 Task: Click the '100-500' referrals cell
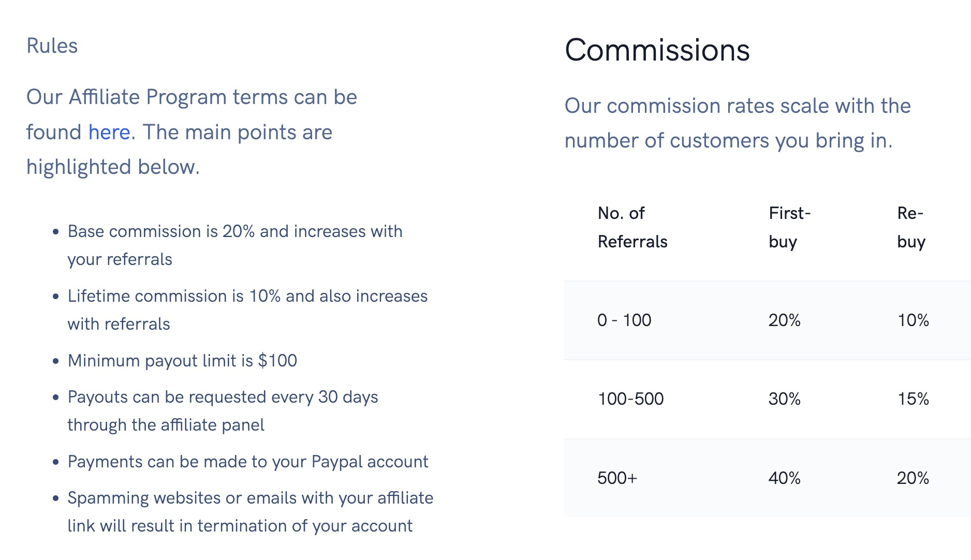click(x=630, y=399)
